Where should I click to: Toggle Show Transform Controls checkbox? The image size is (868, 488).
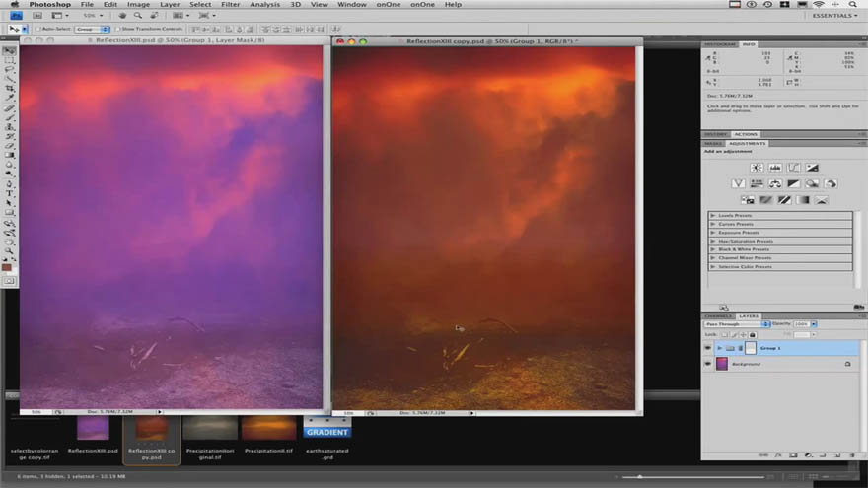point(117,29)
